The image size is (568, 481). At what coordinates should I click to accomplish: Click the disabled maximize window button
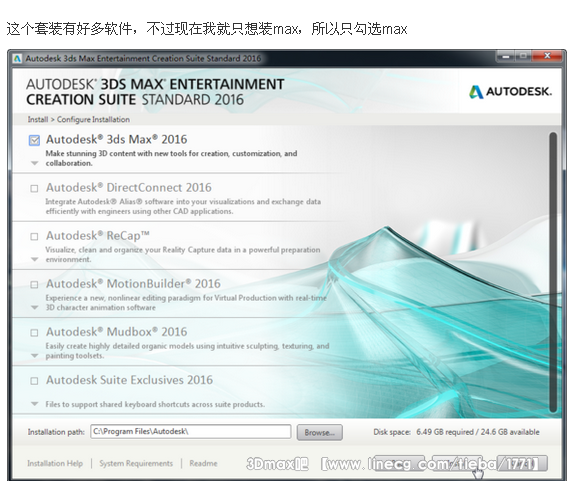click(x=523, y=56)
